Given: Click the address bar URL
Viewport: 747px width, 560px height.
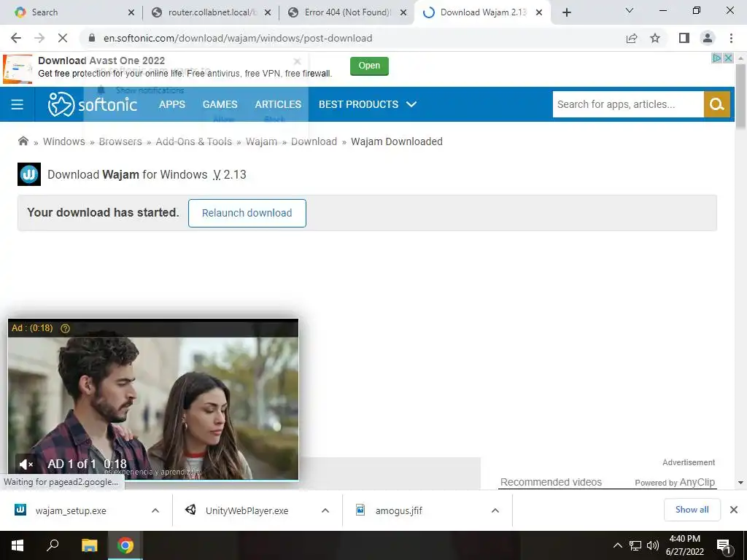Looking at the screenshot, I should click(x=238, y=38).
